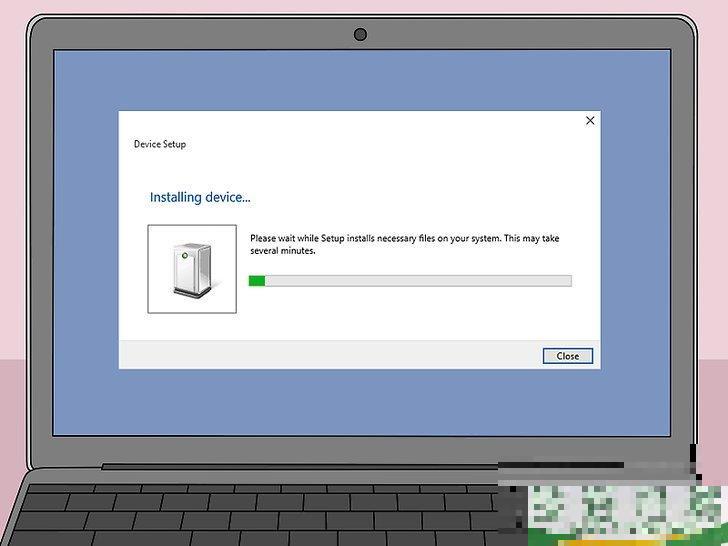Click the green power light on the device icon
The image size is (728, 546).
point(183,256)
